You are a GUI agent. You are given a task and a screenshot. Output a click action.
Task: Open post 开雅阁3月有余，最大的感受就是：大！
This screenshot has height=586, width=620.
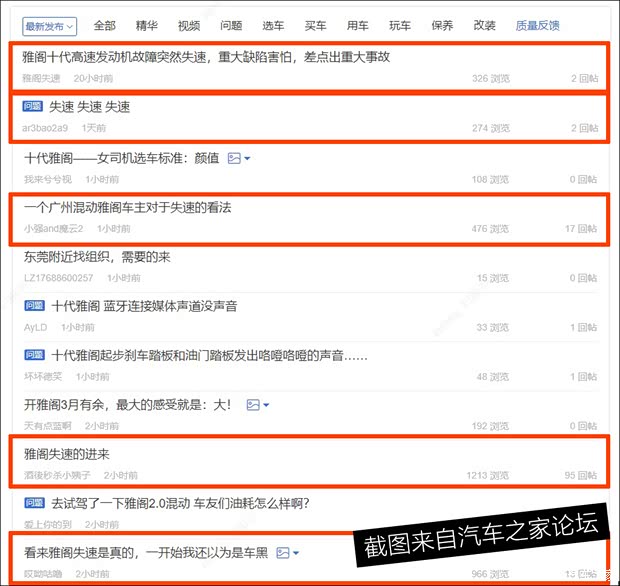click(127, 405)
